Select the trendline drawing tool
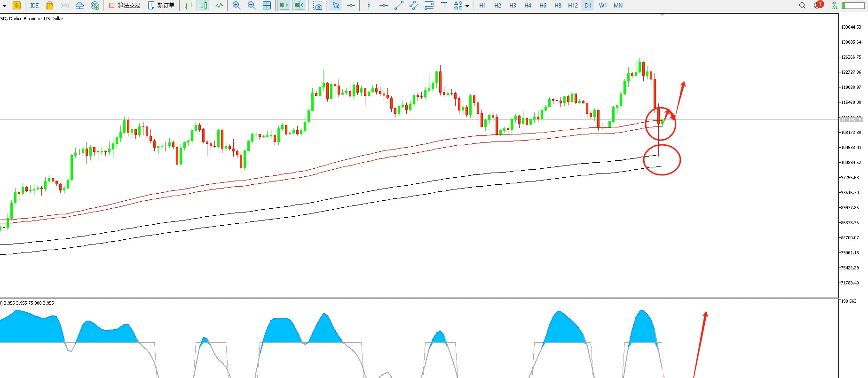 (399, 6)
